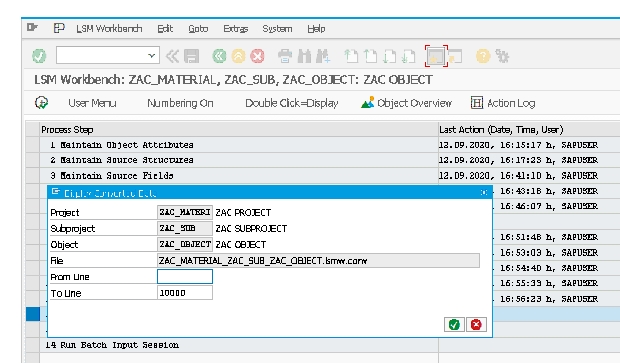Screen dimensions: 620x363
Task: Click the green Enter checkmark in toolbar
Action: click(x=39, y=56)
